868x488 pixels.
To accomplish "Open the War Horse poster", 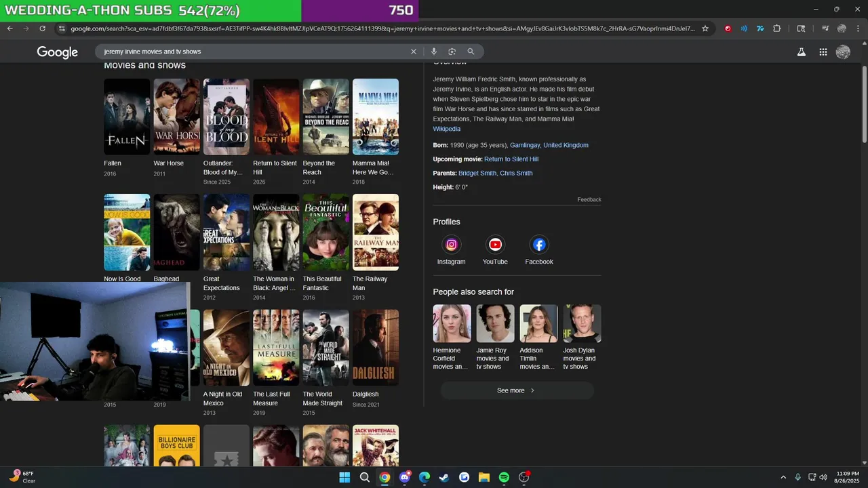I will coord(176,117).
